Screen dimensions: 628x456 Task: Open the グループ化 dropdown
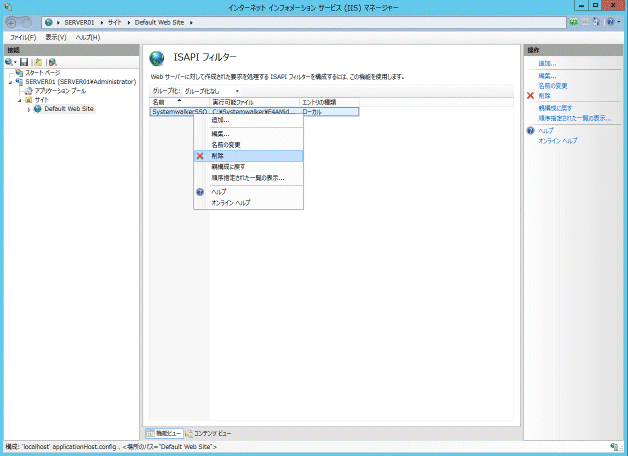tap(211, 91)
